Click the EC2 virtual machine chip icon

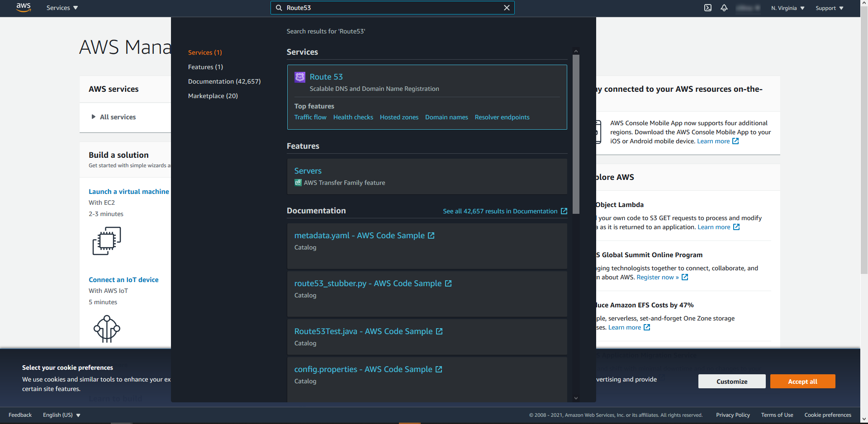[107, 241]
